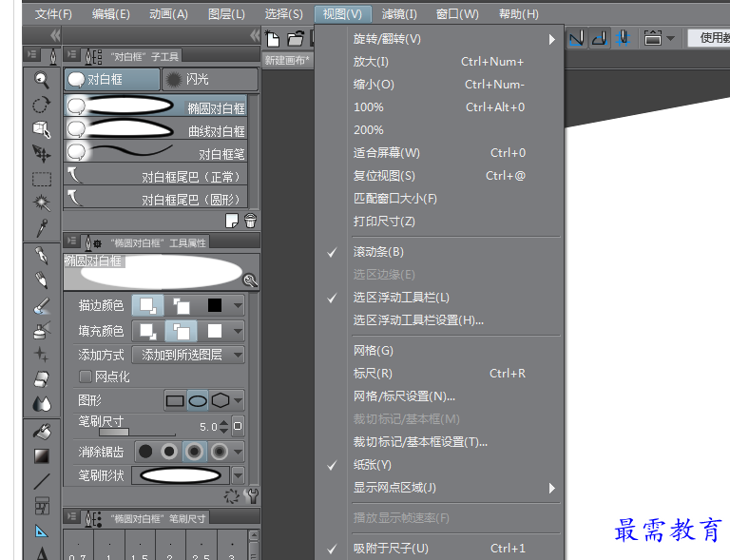Select the Eyedropper tool

pos(42,227)
